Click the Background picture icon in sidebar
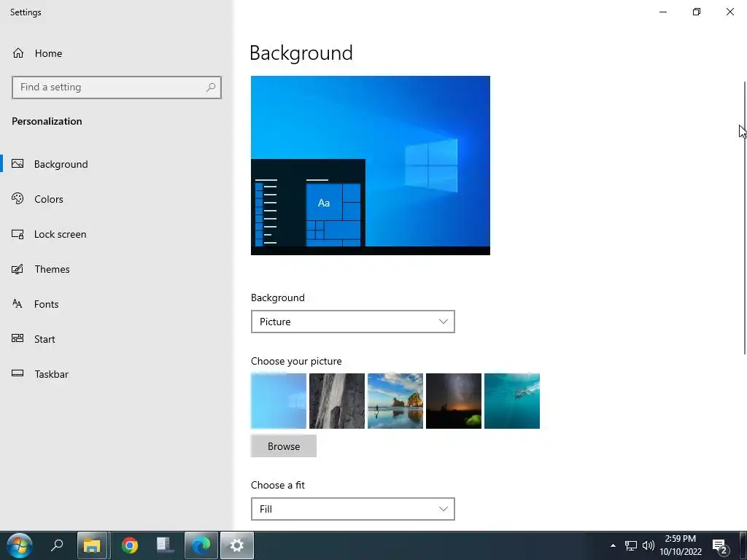The width and height of the screenshot is (747, 560). coord(18,164)
